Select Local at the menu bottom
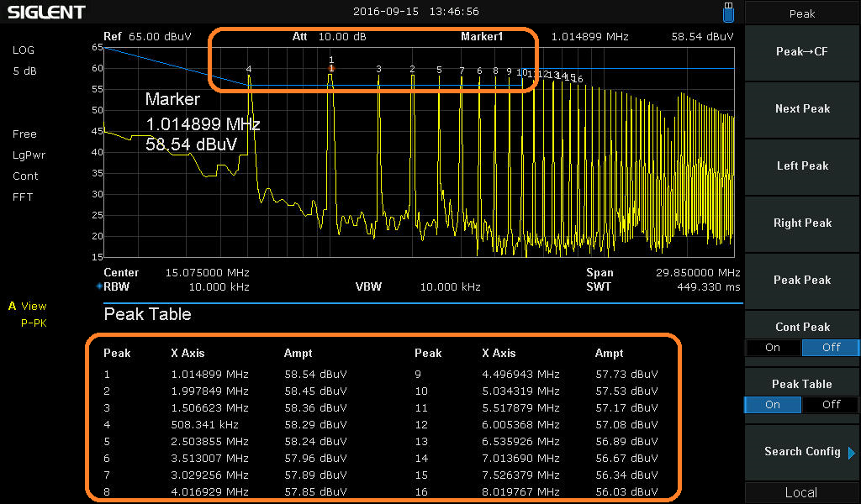 [801, 492]
